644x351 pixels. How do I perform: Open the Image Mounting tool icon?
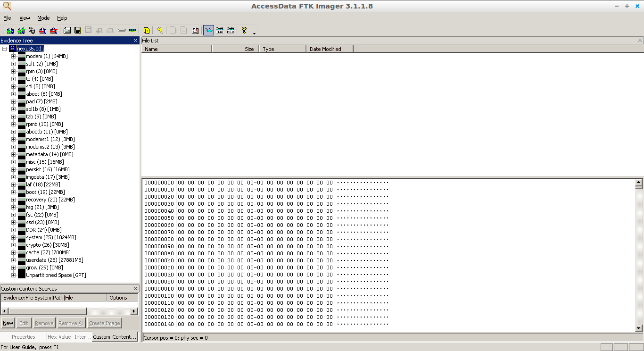(x=32, y=30)
